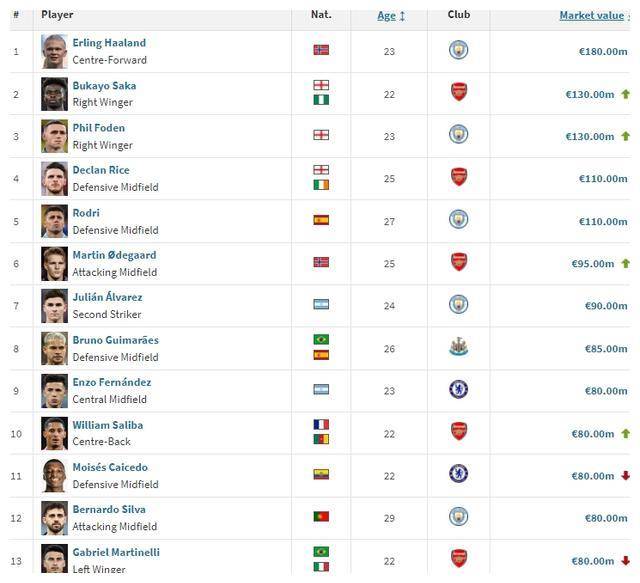
Task: Sort table by Market value header
Action: (x=590, y=16)
